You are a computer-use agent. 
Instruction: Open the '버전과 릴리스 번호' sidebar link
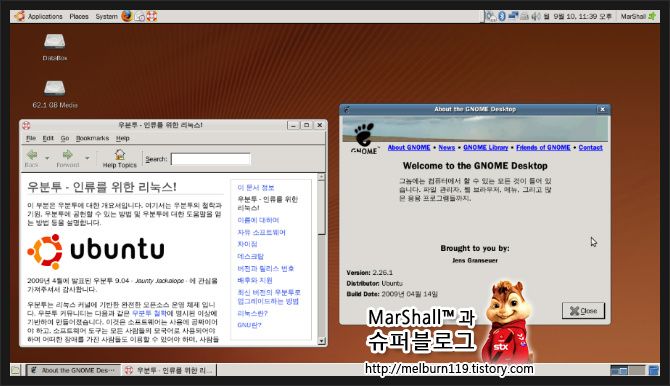pos(266,268)
